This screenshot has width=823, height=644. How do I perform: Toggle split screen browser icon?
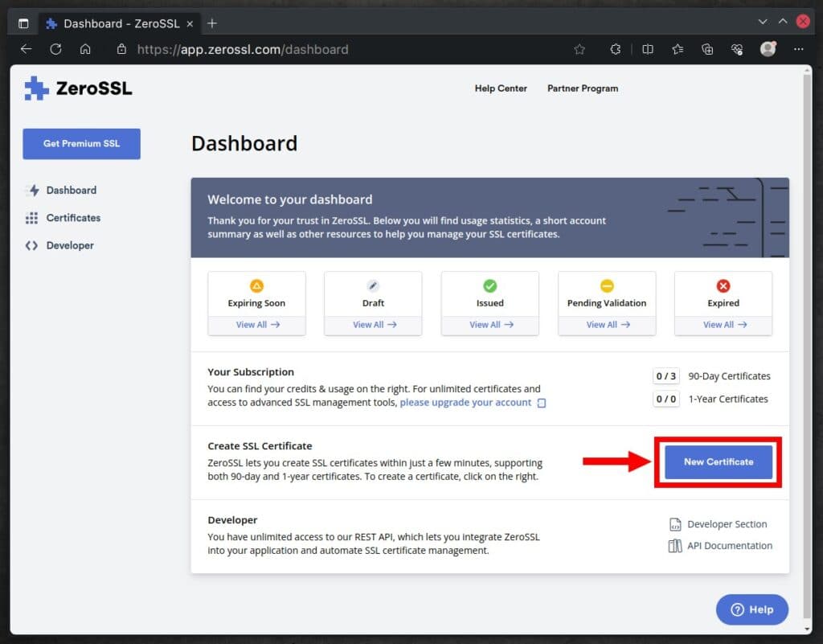click(x=648, y=49)
